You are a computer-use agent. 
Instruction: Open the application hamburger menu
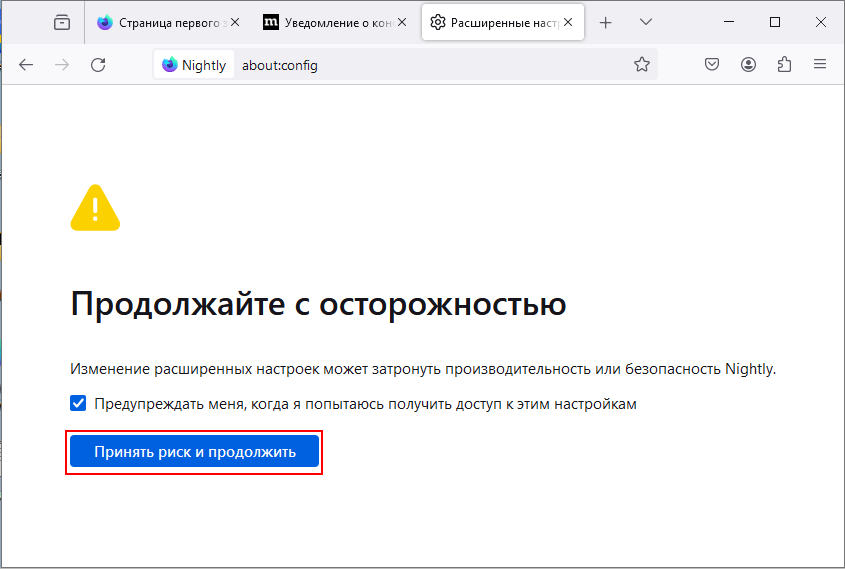coord(820,65)
